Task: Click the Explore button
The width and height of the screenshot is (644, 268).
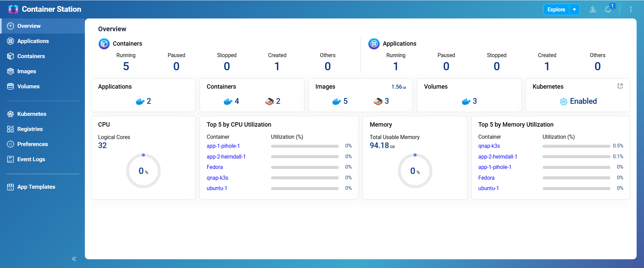Action: pyautogui.click(x=556, y=9)
